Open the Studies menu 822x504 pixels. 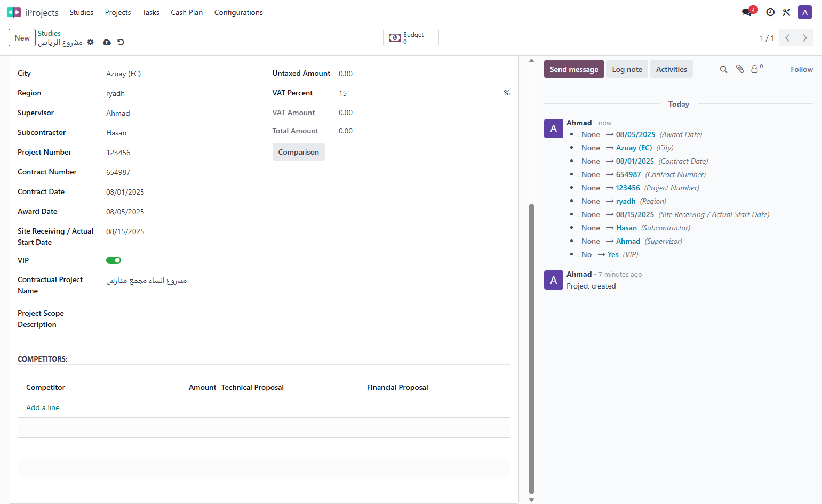click(81, 12)
